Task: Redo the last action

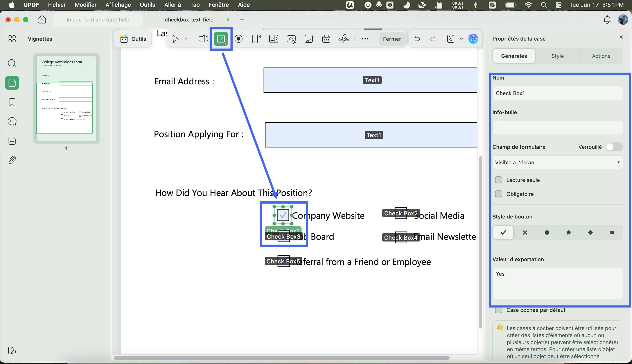Action: tap(433, 39)
